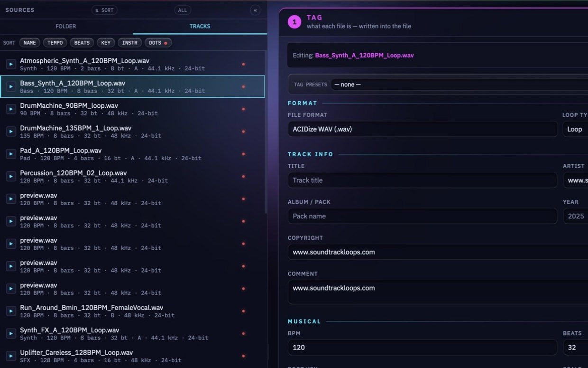
Task: Sort tracks by Beats
Action: [x=82, y=43]
